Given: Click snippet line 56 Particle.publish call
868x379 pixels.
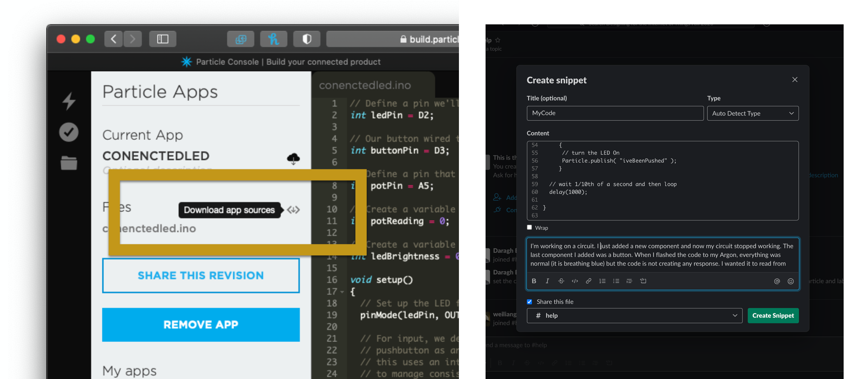Looking at the screenshot, I should (x=619, y=160).
